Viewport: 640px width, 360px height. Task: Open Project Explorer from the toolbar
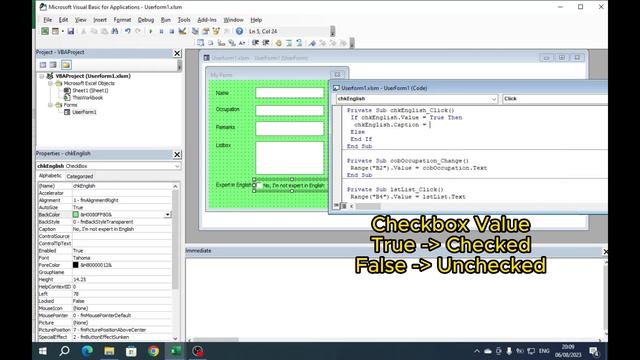(x=195, y=31)
